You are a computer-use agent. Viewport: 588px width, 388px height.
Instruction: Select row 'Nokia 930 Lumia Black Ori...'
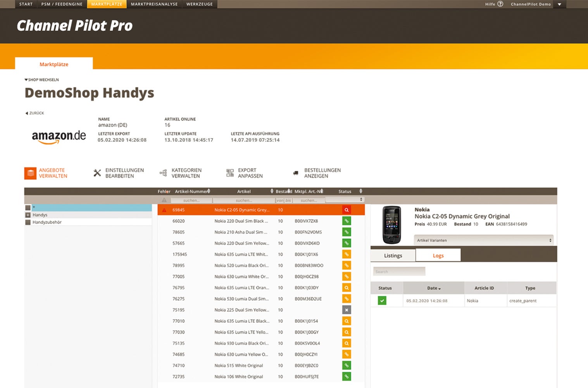pos(261,343)
